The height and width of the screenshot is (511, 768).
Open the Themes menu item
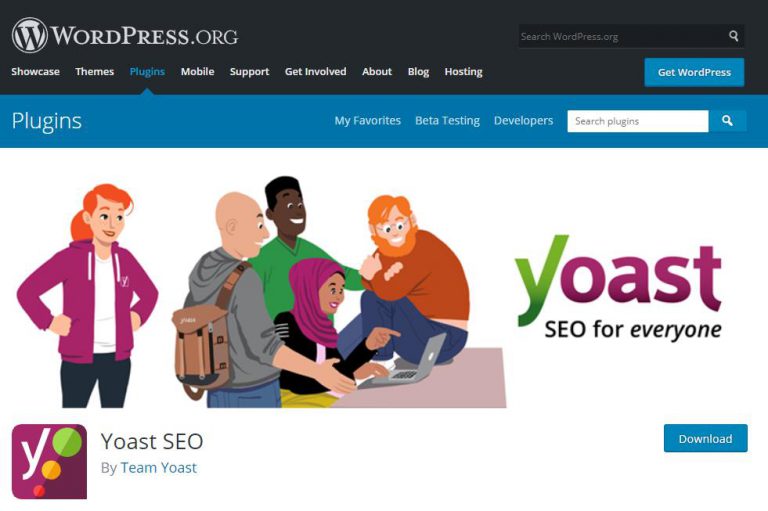click(x=95, y=72)
